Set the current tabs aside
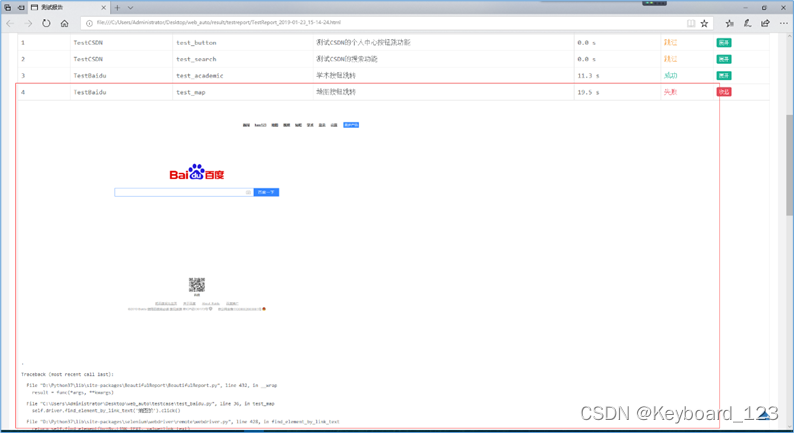Image resolution: width=794 pixels, height=433 pixels. tap(21, 8)
